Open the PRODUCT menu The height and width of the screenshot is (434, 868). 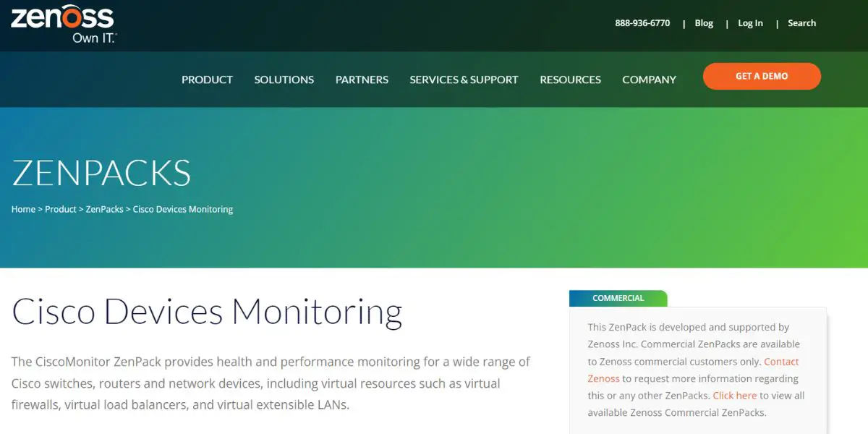click(x=207, y=80)
